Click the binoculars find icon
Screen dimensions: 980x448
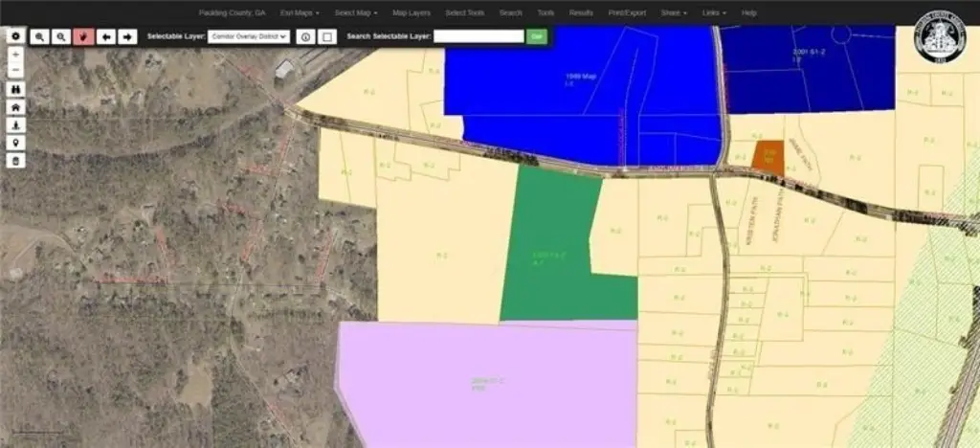coord(15,88)
